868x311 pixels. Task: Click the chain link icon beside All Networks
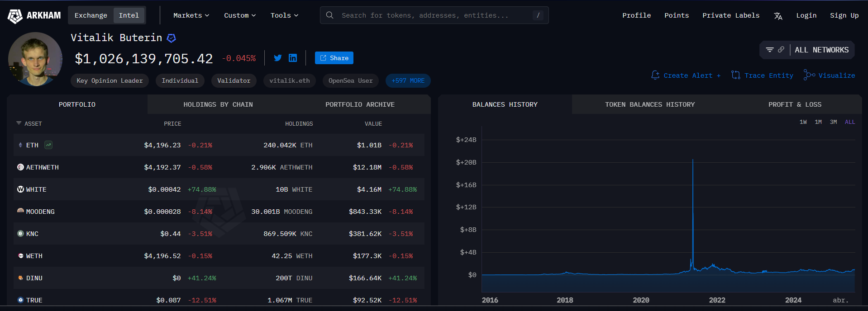781,50
